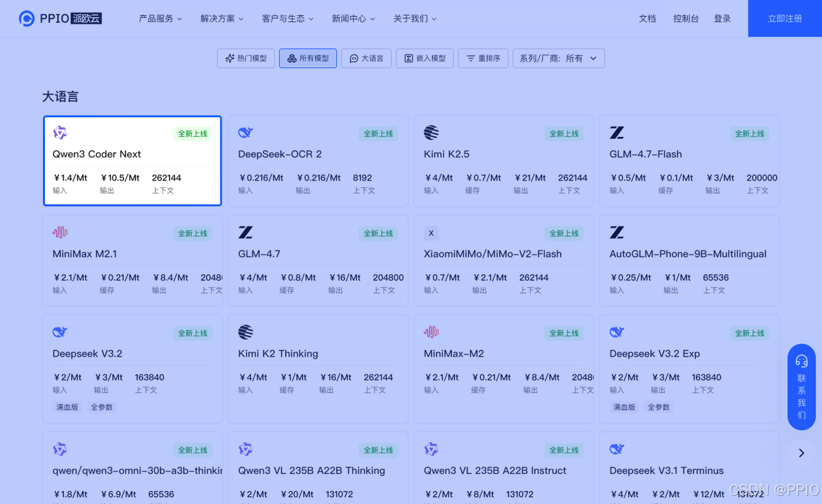This screenshot has width=822, height=504.
Task: Open the 系列/厂商 dropdown
Action: pos(559,58)
